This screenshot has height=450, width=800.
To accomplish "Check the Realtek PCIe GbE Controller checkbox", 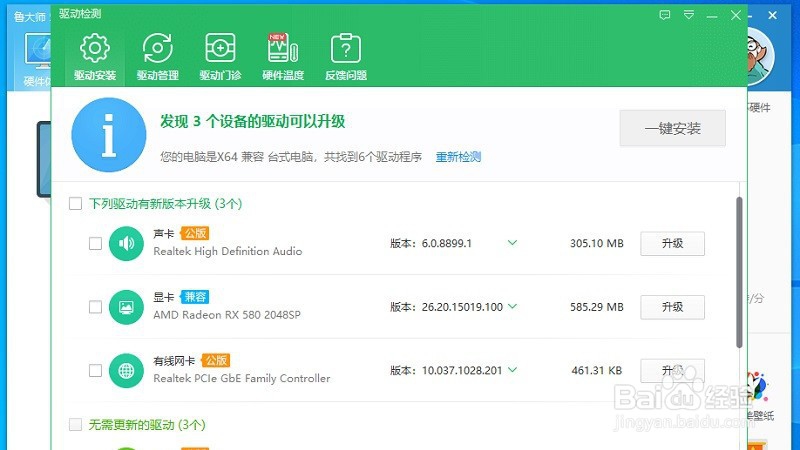I will tap(95, 370).
